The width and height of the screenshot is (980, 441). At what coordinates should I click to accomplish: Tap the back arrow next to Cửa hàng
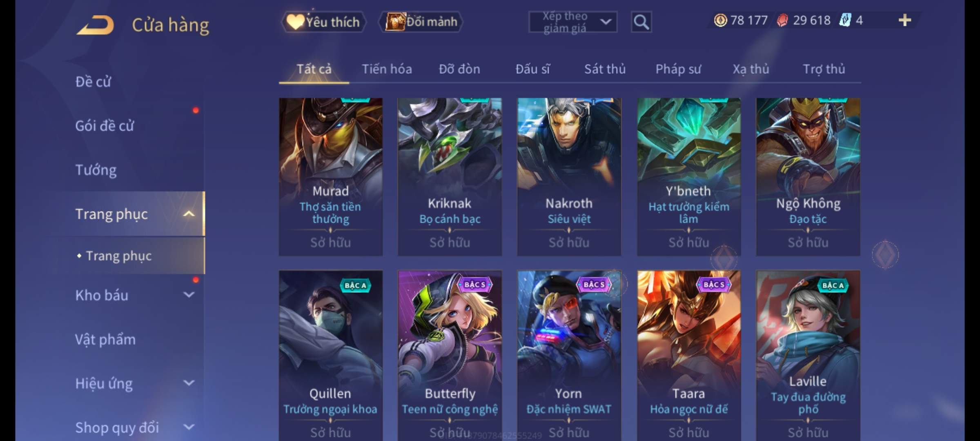(95, 25)
